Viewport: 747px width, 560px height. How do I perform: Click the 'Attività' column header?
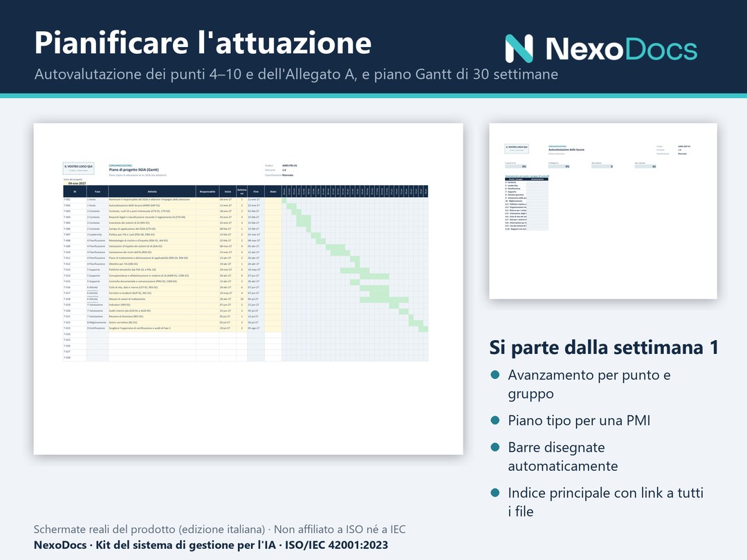[x=151, y=192]
